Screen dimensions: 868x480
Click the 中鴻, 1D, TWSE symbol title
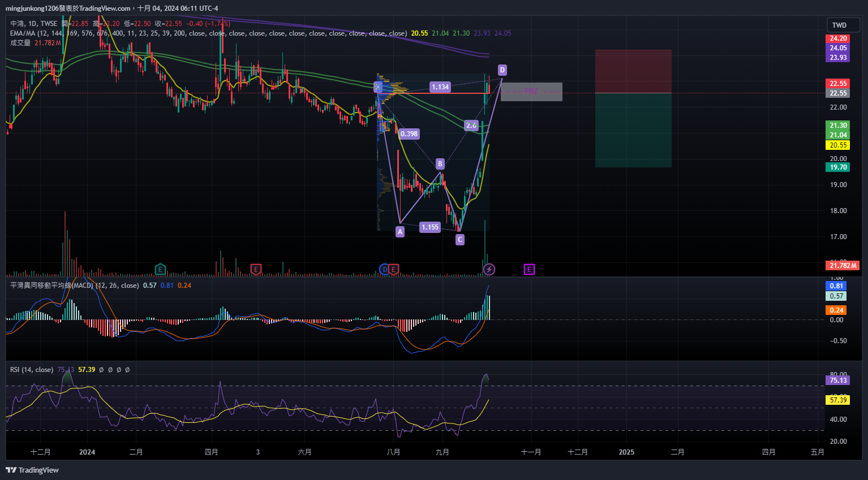tap(34, 24)
